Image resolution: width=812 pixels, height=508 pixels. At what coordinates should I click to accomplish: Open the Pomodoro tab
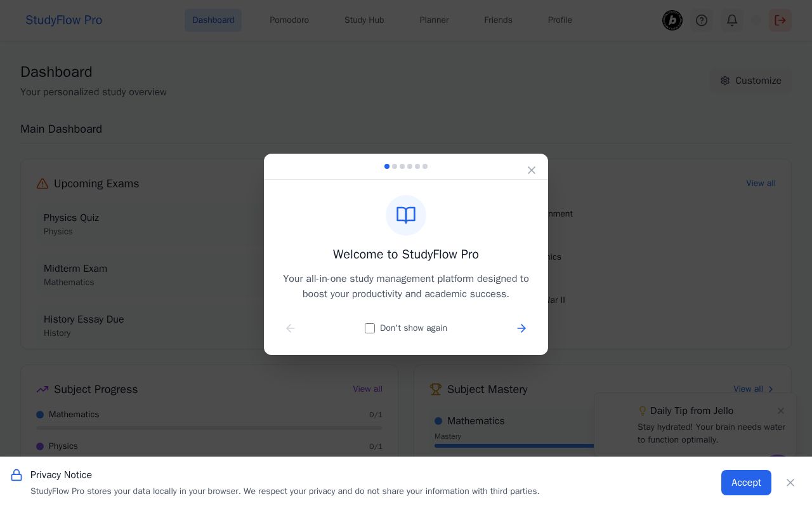coord(289,20)
